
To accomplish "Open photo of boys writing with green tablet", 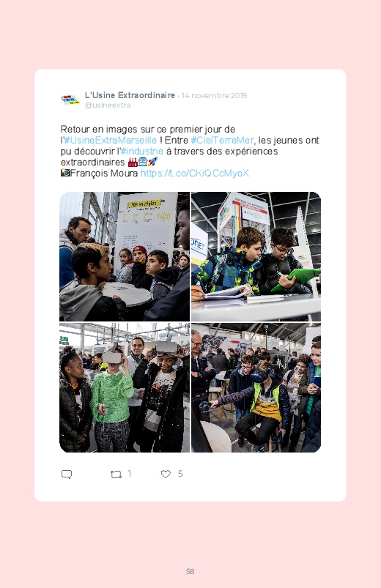I will (x=256, y=256).
